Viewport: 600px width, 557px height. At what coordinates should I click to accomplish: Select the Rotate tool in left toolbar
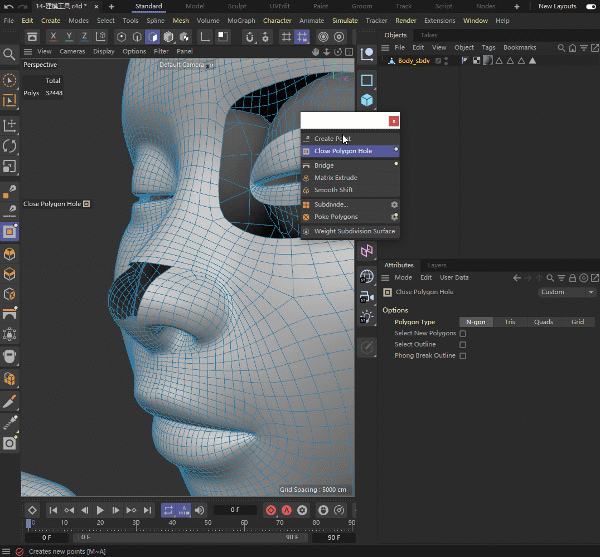coord(10,146)
